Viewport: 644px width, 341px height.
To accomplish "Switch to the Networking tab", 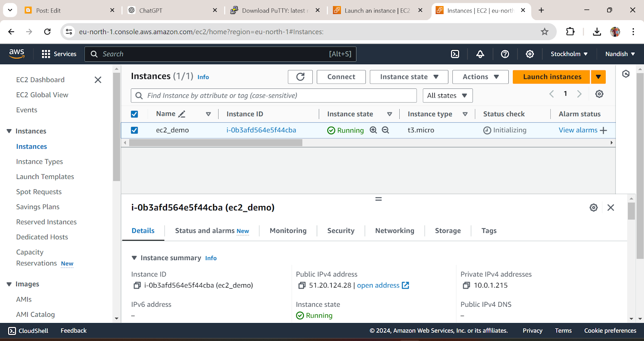I will click(395, 231).
